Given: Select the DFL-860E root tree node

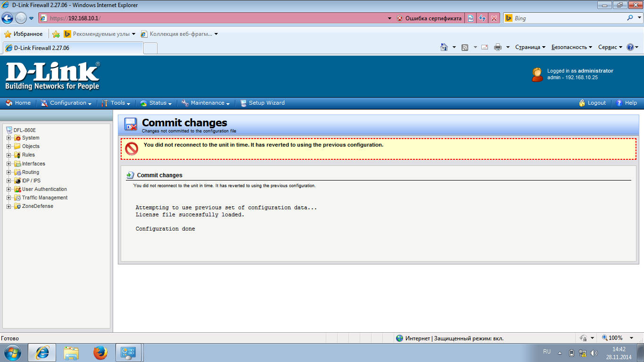Looking at the screenshot, I should (25, 130).
